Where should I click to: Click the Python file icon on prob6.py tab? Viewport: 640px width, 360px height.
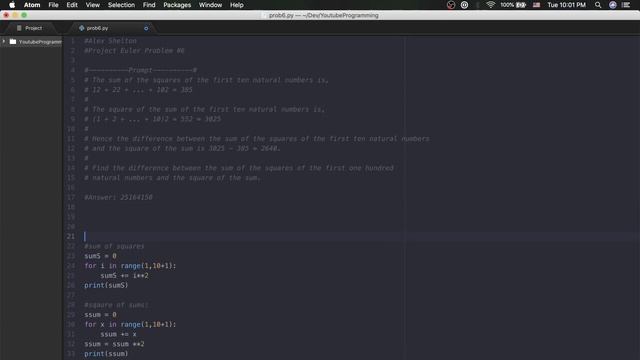point(82,28)
